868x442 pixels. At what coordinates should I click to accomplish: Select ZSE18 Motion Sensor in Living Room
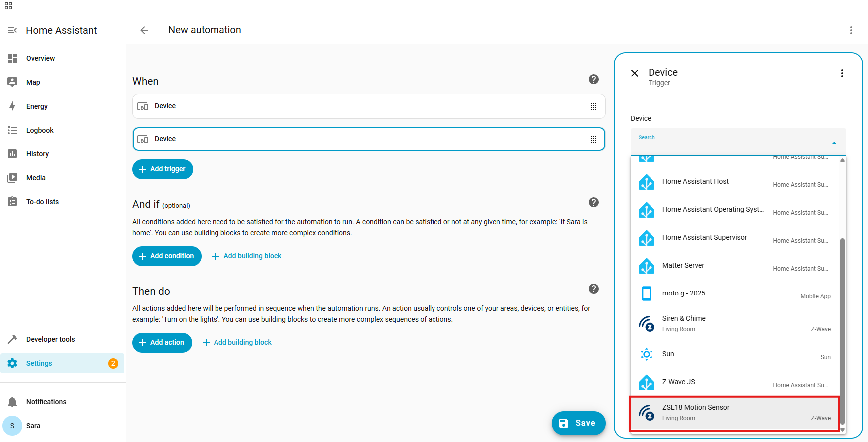pos(734,413)
